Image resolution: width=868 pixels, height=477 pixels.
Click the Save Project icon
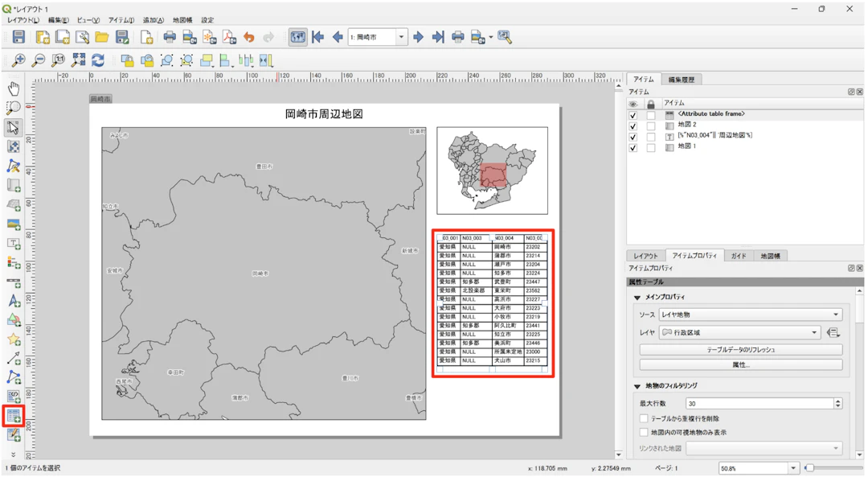18,37
